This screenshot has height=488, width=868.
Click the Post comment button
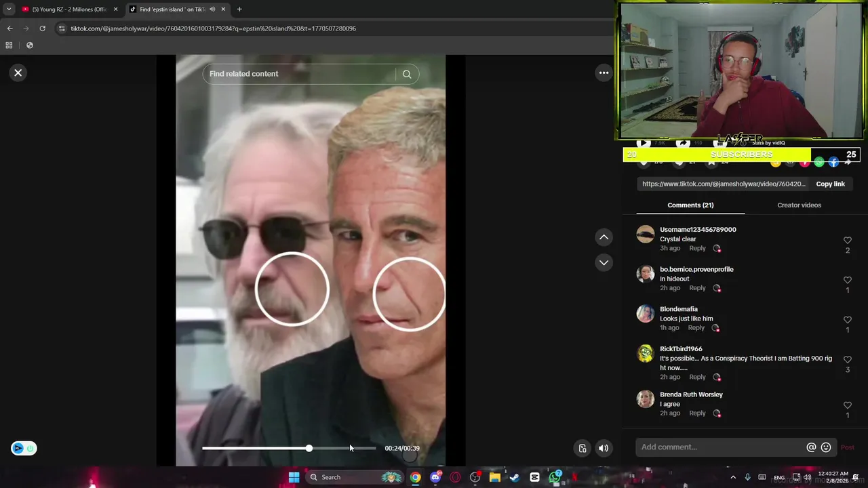click(848, 447)
